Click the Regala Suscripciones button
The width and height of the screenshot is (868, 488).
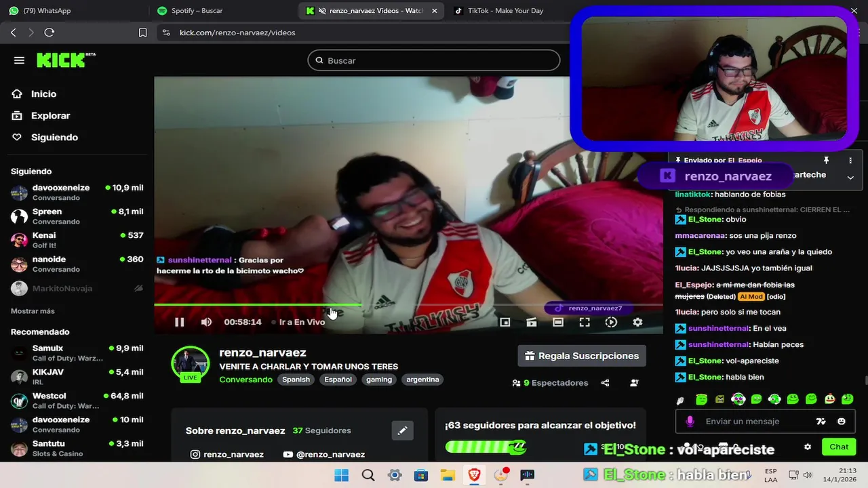pyautogui.click(x=582, y=356)
